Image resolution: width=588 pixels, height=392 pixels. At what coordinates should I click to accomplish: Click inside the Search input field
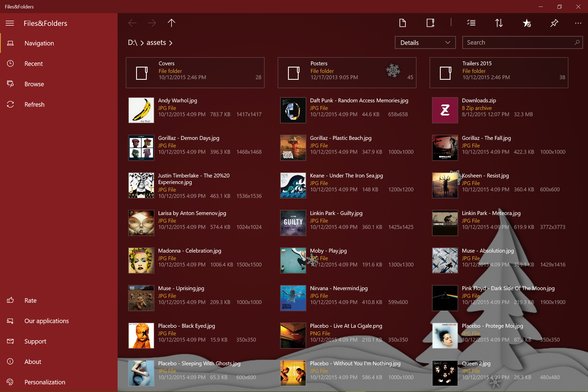[x=519, y=43]
